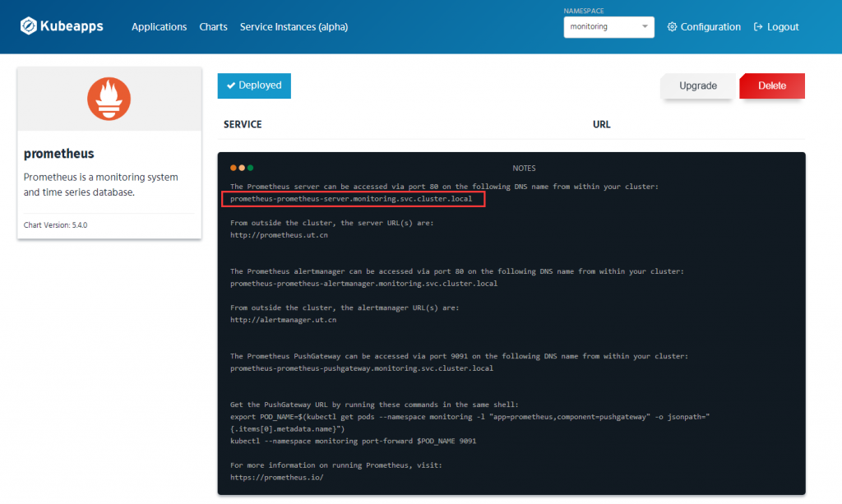Click the orange dot in notes header
Viewport: 842px width, 504px height.
(233, 168)
